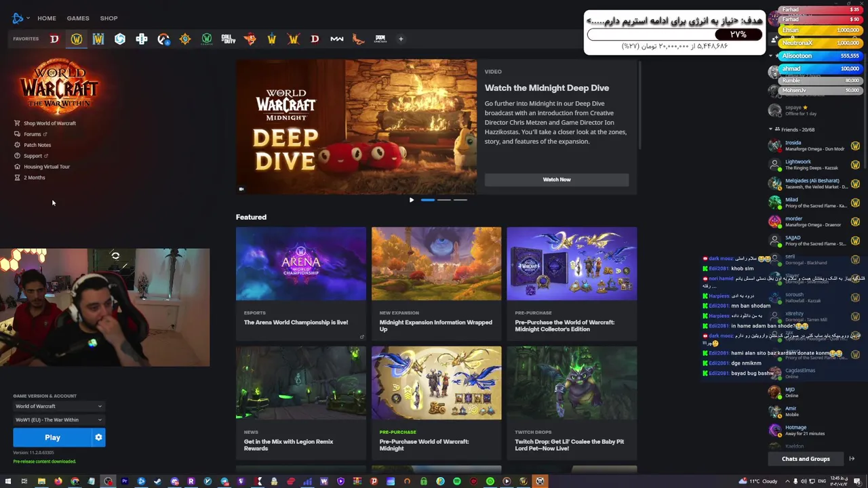Viewport: 868px width, 488px height.
Task: Select the MW icon in favorites
Action: coord(337,39)
